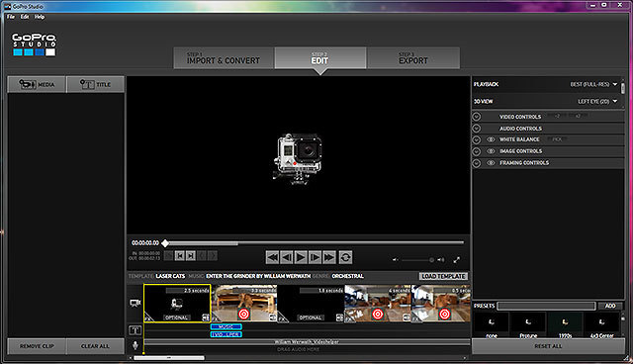Select the optional 1.8 seconds clip

pos(311,304)
